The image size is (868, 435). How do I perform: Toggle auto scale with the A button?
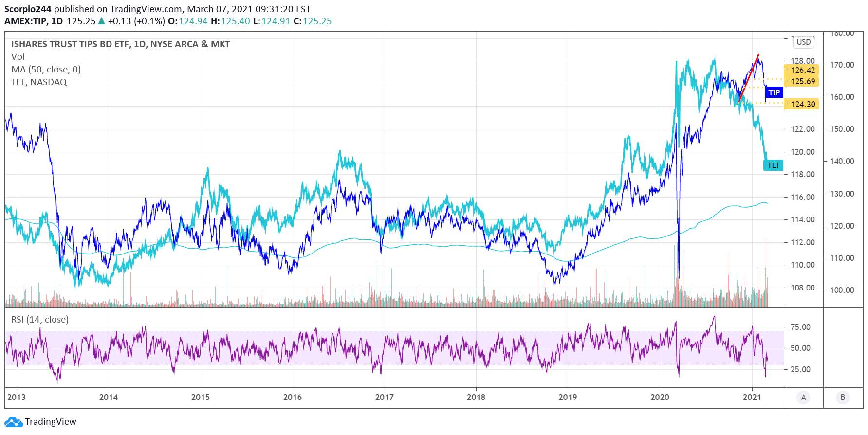click(803, 398)
